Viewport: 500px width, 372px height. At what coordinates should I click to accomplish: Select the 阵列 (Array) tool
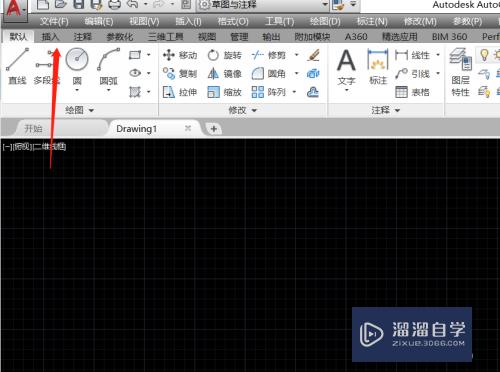point(269,92)
